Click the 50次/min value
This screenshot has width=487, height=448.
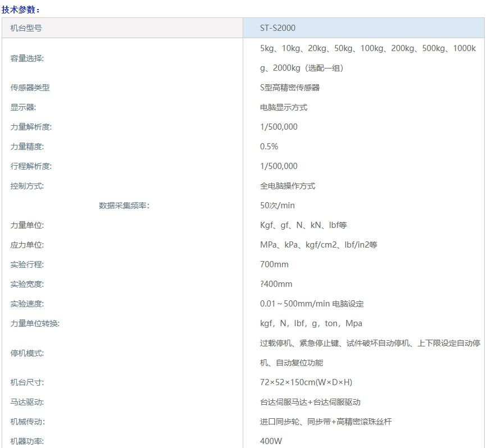click(277, 205)
